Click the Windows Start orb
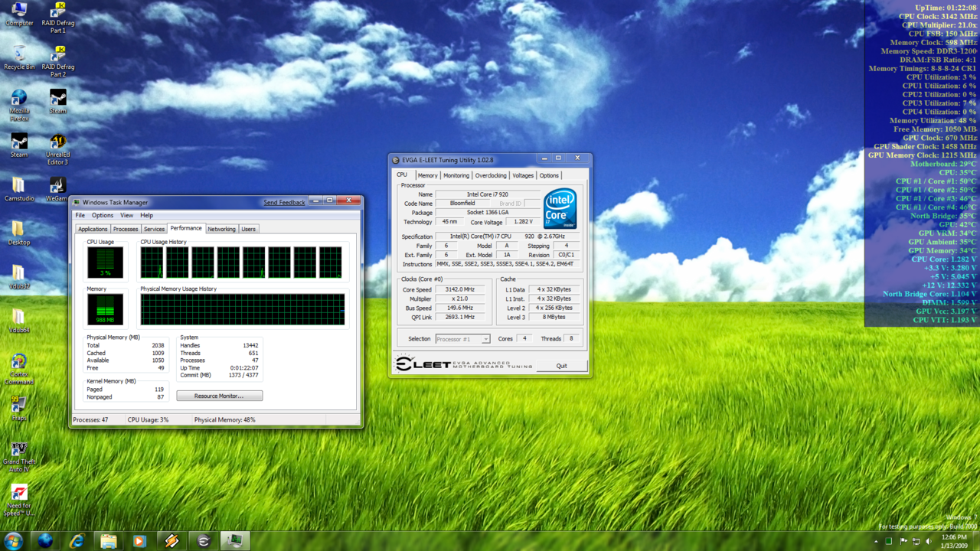The width and height of the screenshot is (980, 551). pyautogui.click(x=13, y=541)
